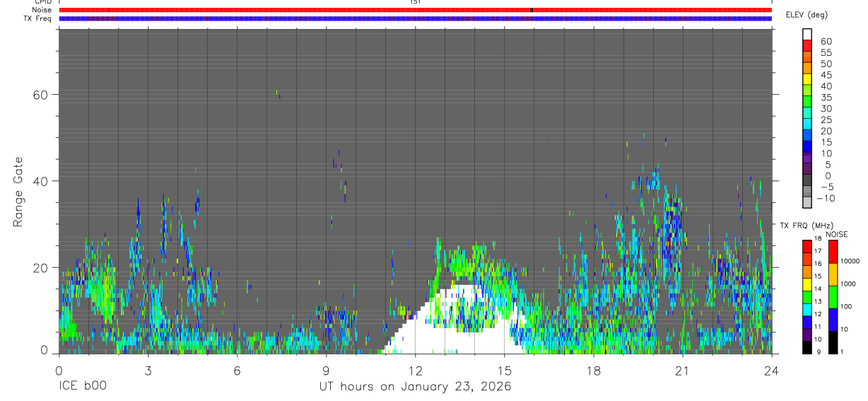Pick the yellow swatch in the ELEV color bar
This screenshot has width=868, height=401.
point(807,79)
